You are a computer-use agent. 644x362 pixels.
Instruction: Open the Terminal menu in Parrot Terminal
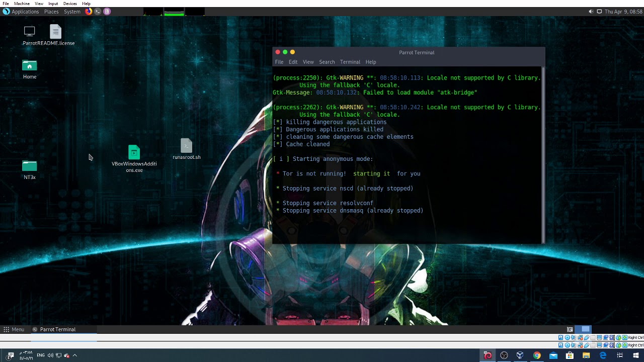pos(350,62)
